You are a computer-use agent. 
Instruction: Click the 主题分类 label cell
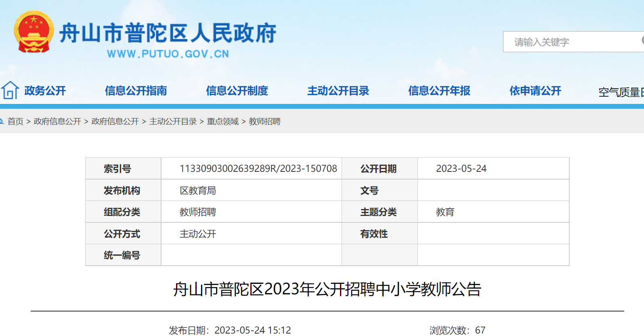click(380, 212)
